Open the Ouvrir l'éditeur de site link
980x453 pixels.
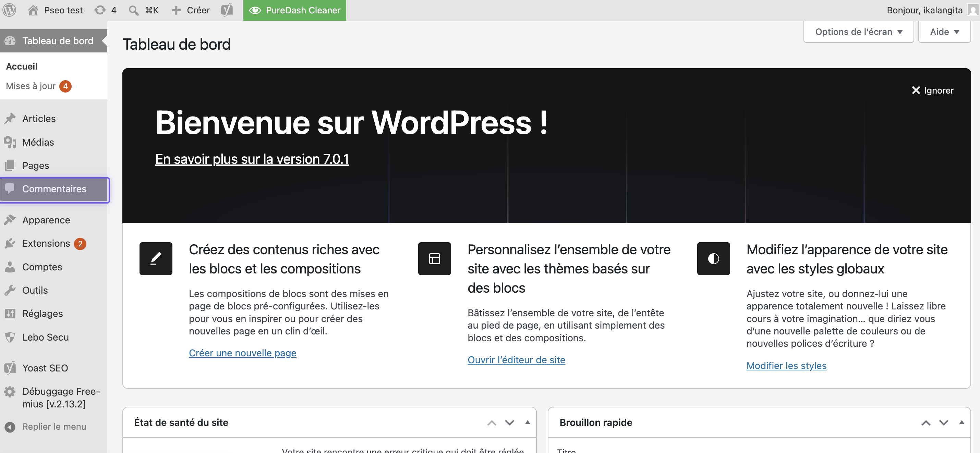coord(516,360)
